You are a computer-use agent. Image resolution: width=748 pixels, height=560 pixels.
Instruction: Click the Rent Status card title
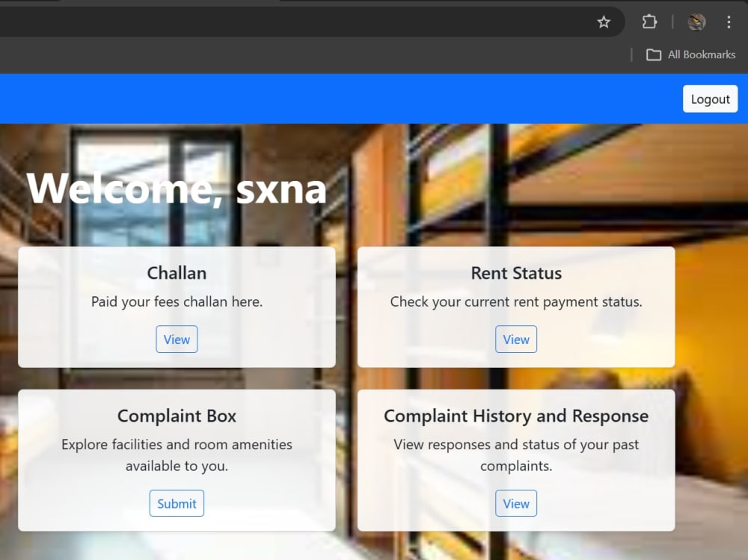516,273
